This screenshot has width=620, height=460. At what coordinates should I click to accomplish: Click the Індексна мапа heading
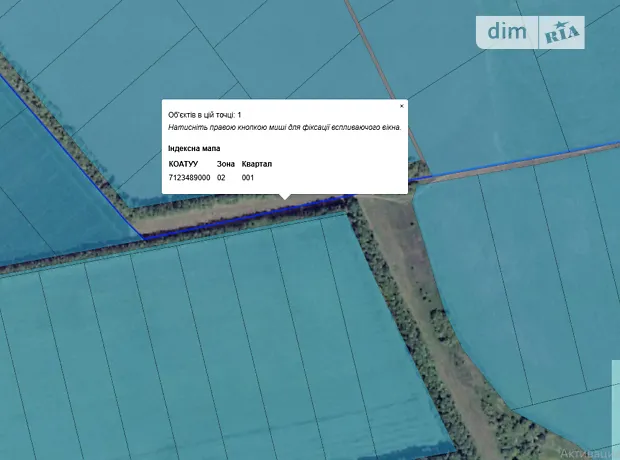[194, 148]
